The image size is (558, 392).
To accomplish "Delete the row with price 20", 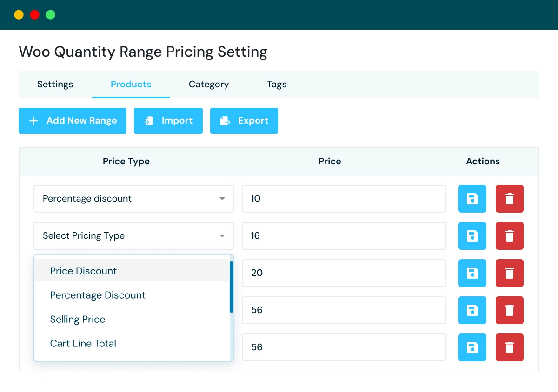I will (x=510, y=273).
